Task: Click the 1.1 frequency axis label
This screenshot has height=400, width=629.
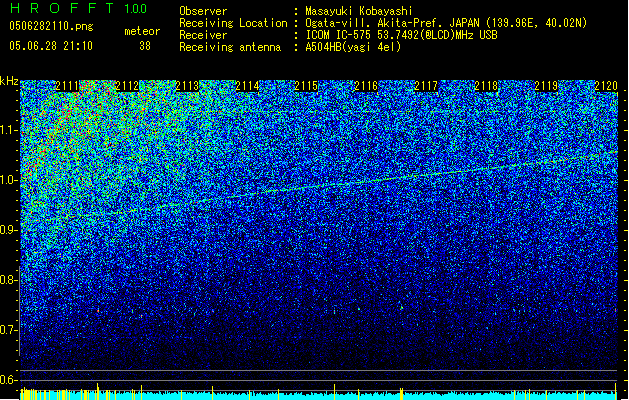Action: (9, 130)
